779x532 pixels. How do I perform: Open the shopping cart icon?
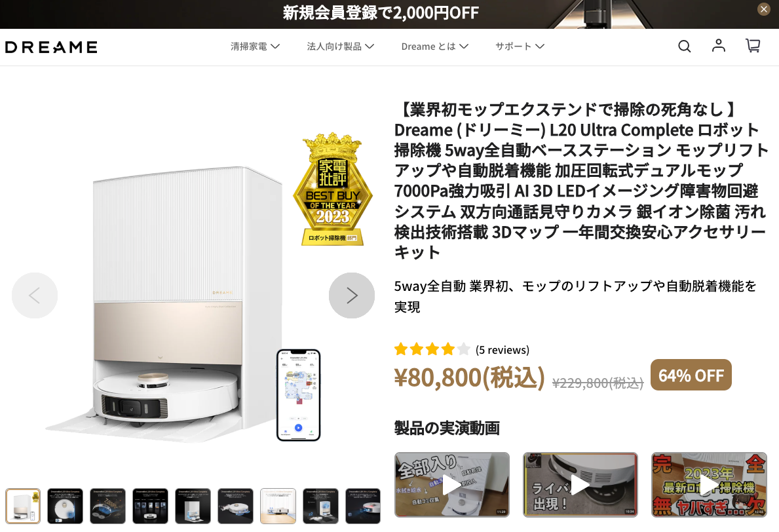point(753,46)
